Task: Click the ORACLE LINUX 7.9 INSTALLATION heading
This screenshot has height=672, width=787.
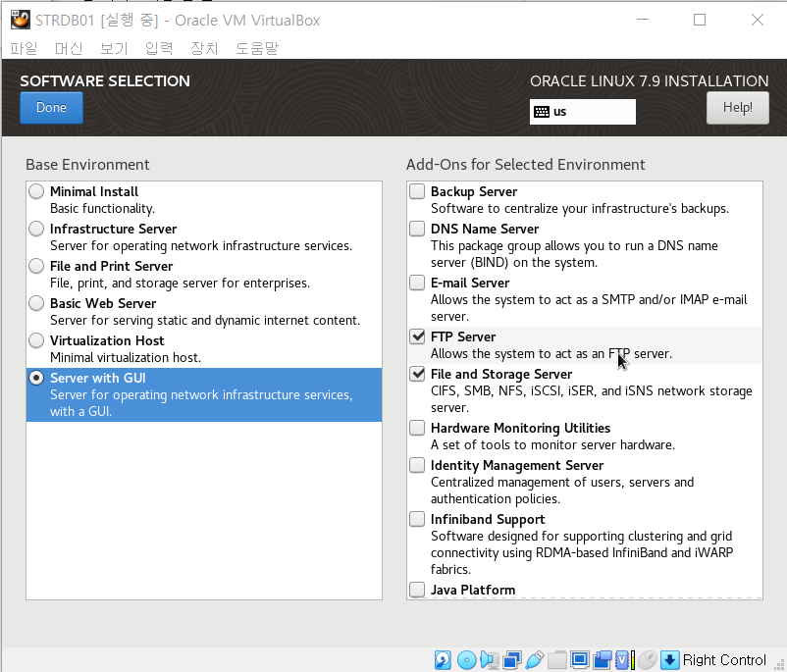Action: click(649, 81)
